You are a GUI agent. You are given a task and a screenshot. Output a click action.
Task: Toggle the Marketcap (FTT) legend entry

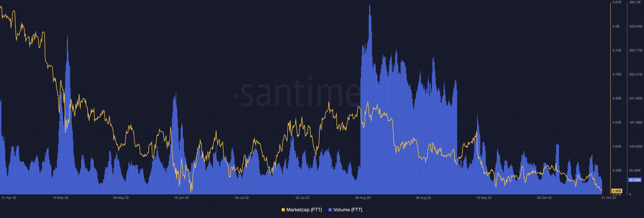point(302,210)
